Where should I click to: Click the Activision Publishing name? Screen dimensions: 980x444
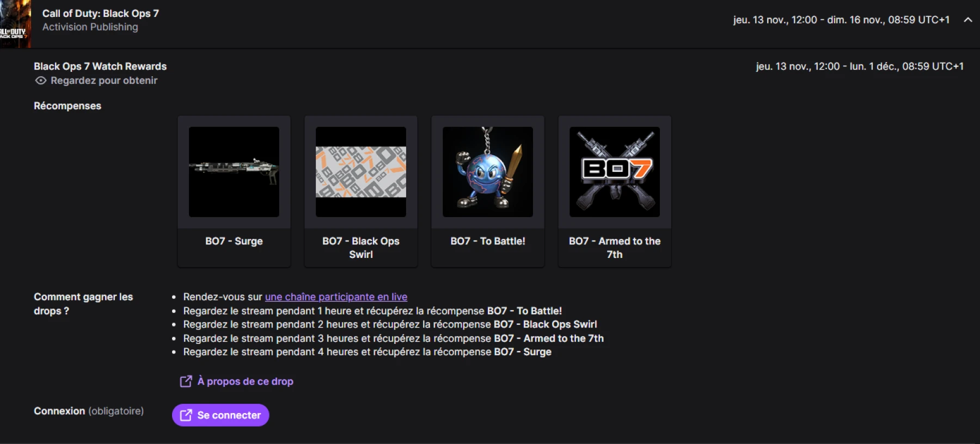point(90,27)
